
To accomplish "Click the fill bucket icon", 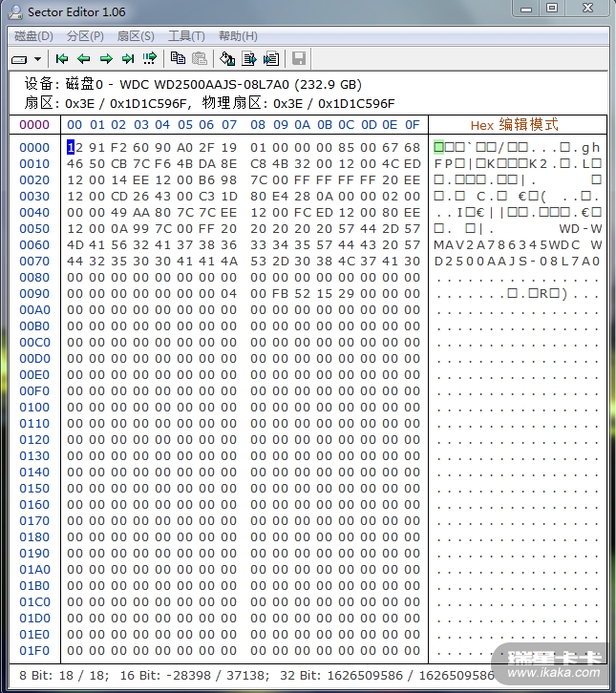I will [x=227, y=59].
